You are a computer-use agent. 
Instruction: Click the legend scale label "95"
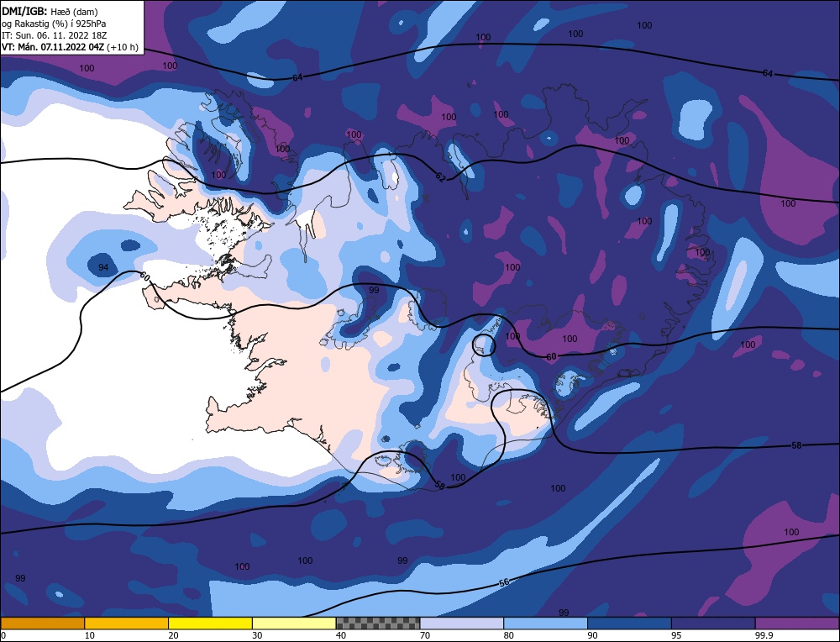676,635
